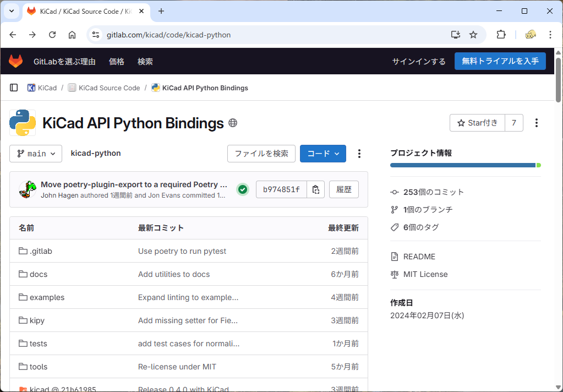Click the ファイルを検索 button

(261, 154)
